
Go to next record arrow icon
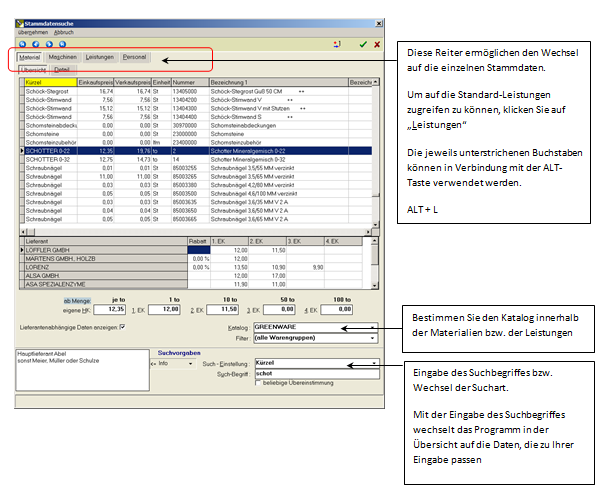[49, 44]
